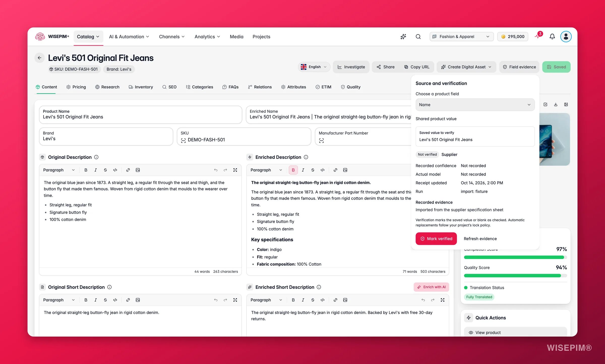Image resolution: width=605 pixels, height=364 pixels.
Task: Click the Mark verified button
Action: pyautogui.click(x=436, y=239)
